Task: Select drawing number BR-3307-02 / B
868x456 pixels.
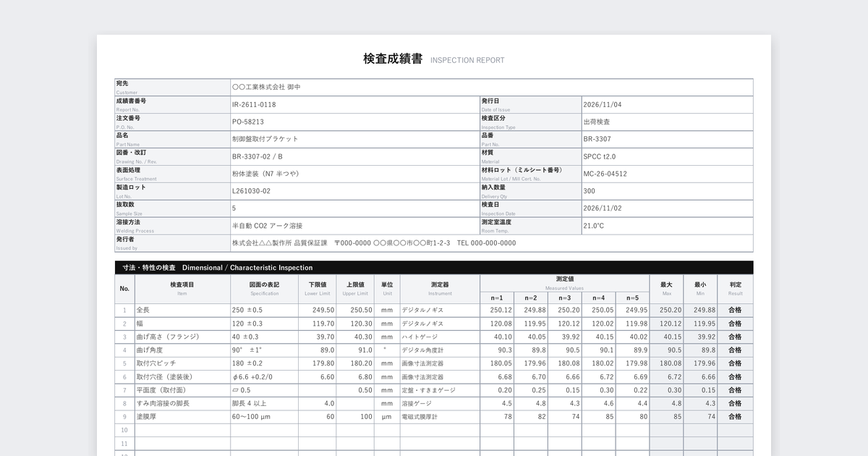Action: [x=258, y=156]
